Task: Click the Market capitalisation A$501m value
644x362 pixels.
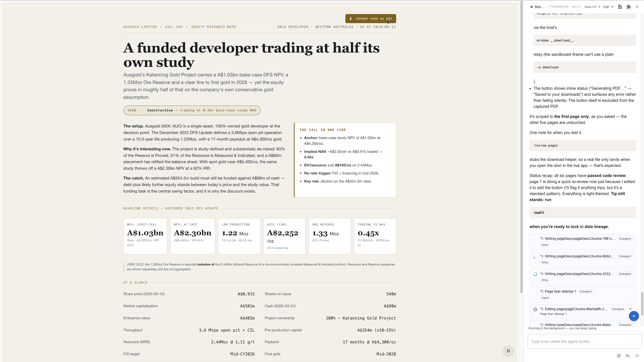Action: click(247, 306)
